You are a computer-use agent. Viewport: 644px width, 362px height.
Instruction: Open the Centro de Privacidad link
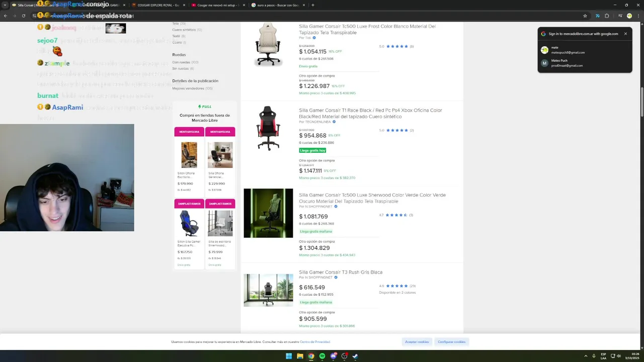click(315, 342)
